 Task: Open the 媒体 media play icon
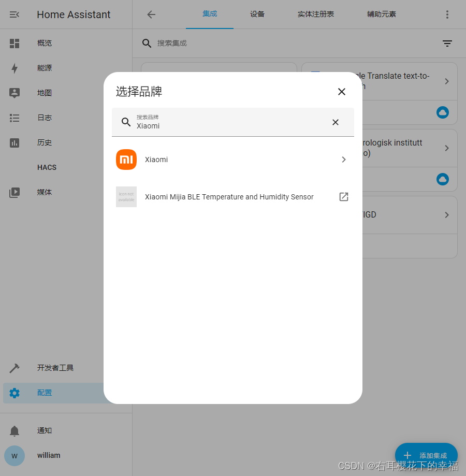(x=14, y=193)
